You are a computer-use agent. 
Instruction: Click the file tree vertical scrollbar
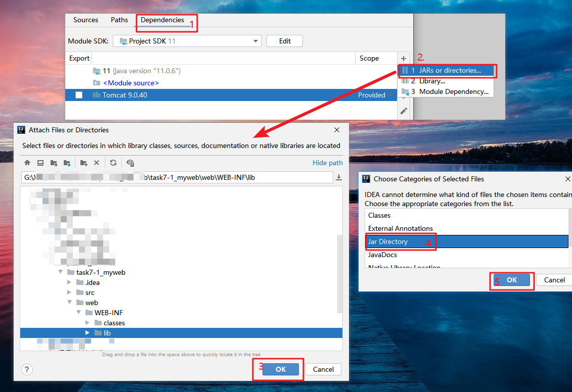pyautogui.click(x=340, y=274)
